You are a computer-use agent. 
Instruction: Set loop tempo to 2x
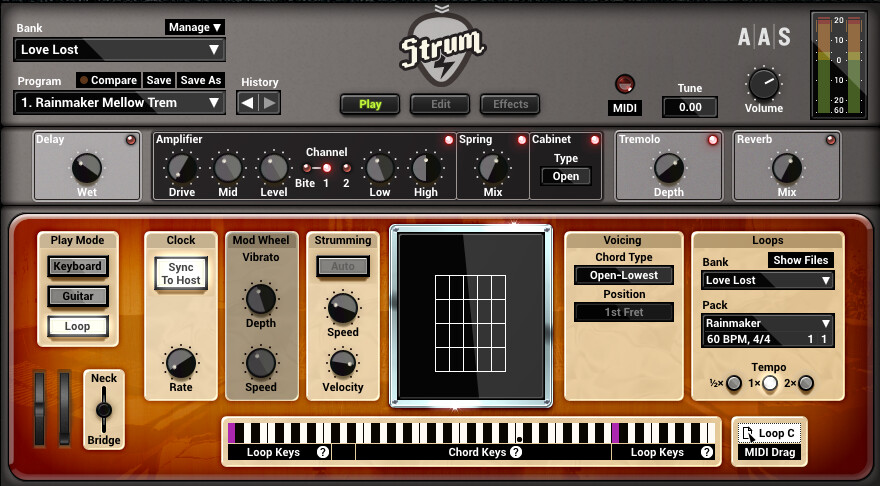click(x=806, y=383)
